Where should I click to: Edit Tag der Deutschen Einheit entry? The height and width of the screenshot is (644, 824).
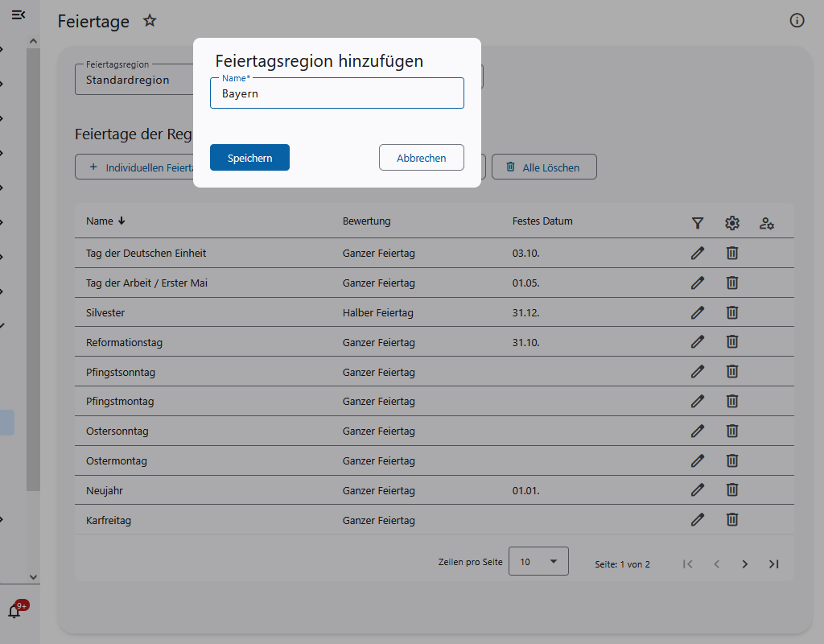pos(698,253)
